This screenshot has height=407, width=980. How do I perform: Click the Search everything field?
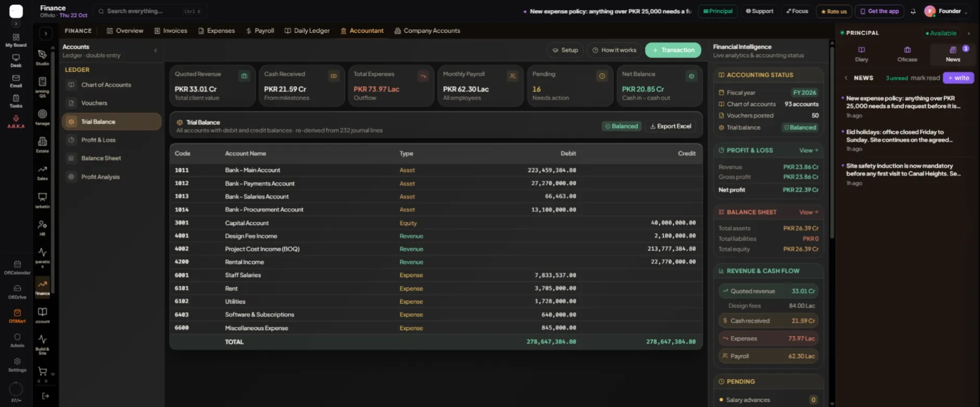tap(150, 11)
